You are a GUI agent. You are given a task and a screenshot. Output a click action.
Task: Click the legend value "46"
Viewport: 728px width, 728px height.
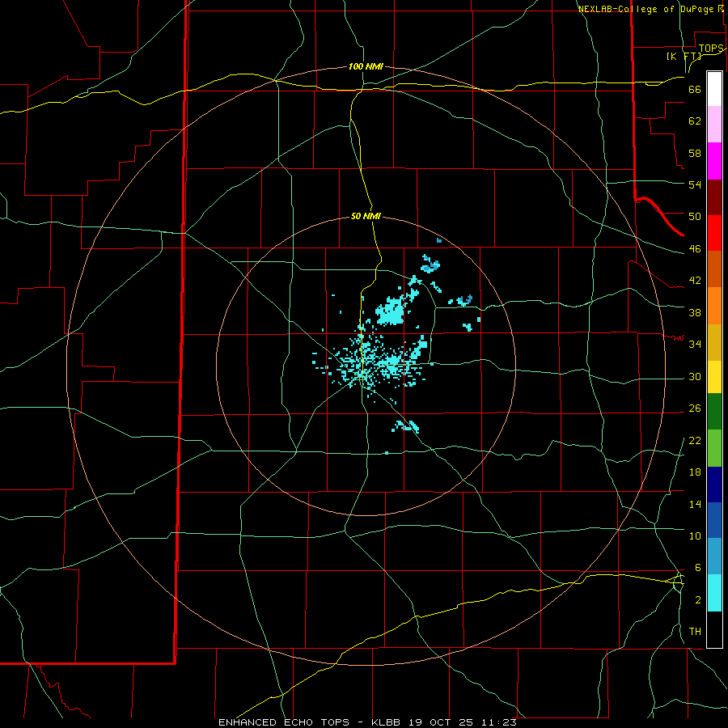695,249
